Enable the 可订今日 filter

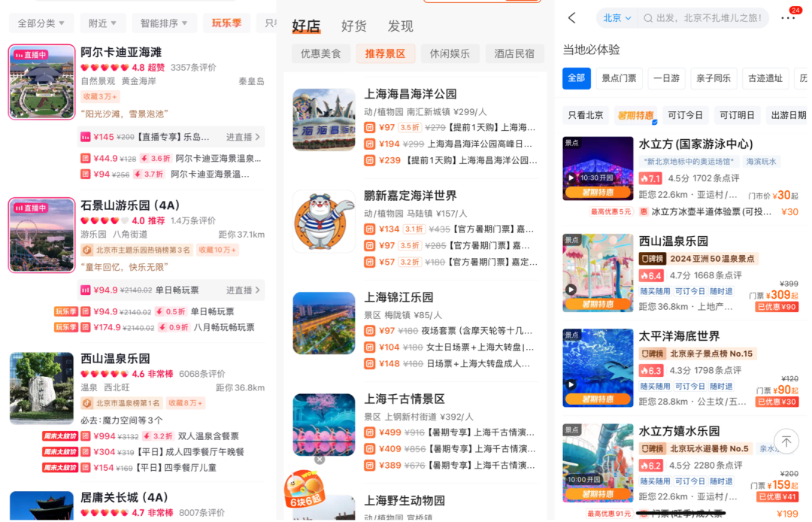coord(686,114)
